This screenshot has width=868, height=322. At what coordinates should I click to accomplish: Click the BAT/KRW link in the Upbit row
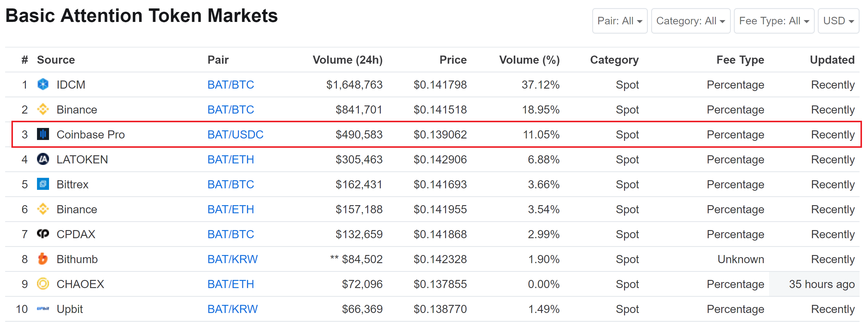pos(232,308)
